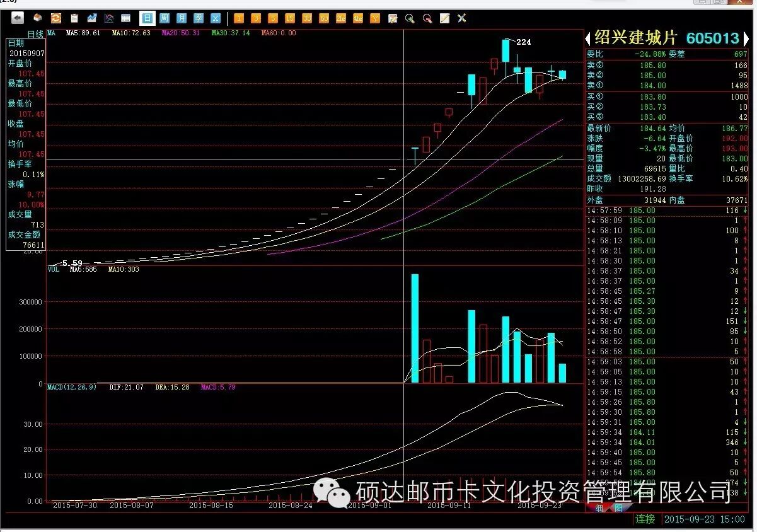This screenshot has width=757, height=532.
Task: Click the DEA:15.28 value
Action: coord(172,387)
